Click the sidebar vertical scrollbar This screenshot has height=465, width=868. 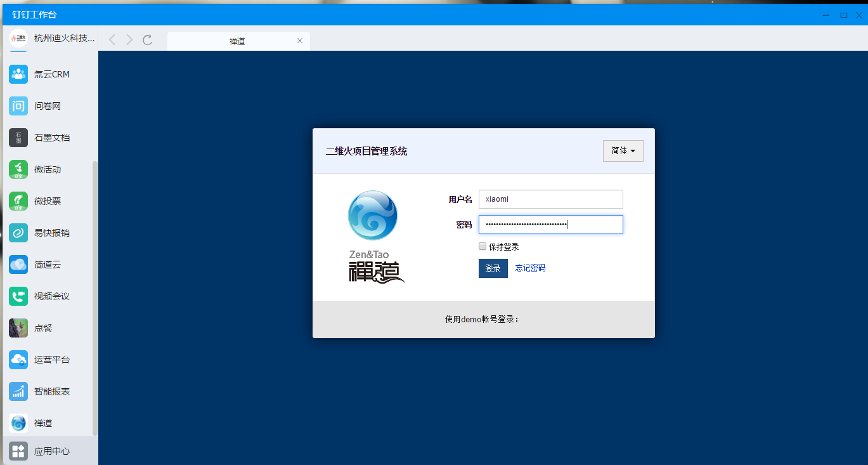(x=95, y=298)
